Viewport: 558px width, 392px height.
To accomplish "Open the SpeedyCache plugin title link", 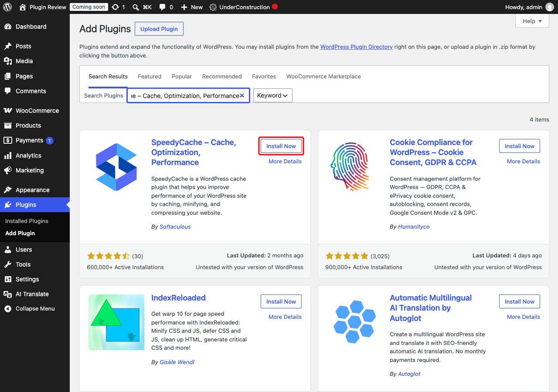I will pyautogui.click(x=194, y=152).
